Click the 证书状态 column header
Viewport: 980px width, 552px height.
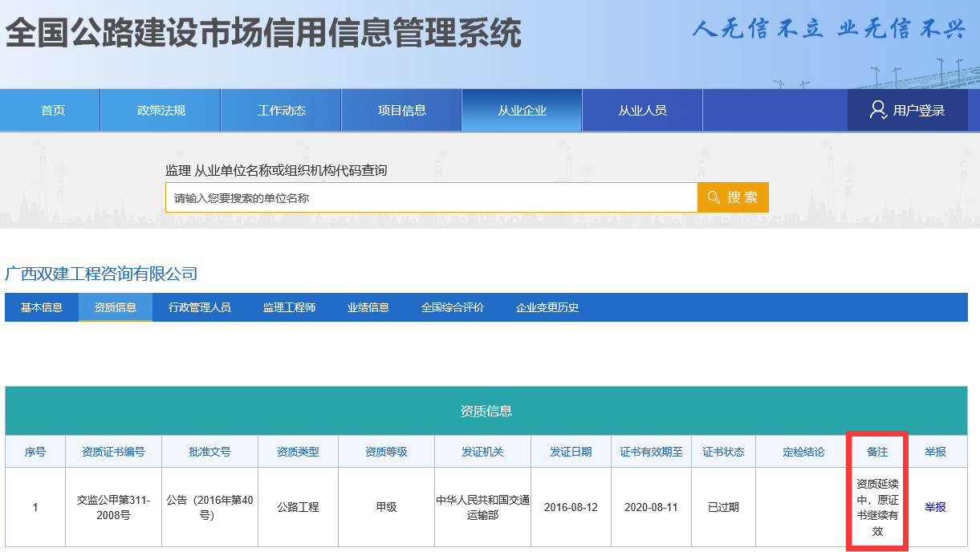[x=723, y=452]
